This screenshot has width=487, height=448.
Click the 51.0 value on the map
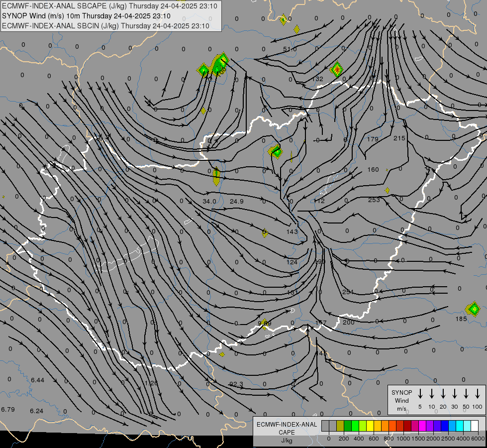point(290,49)
